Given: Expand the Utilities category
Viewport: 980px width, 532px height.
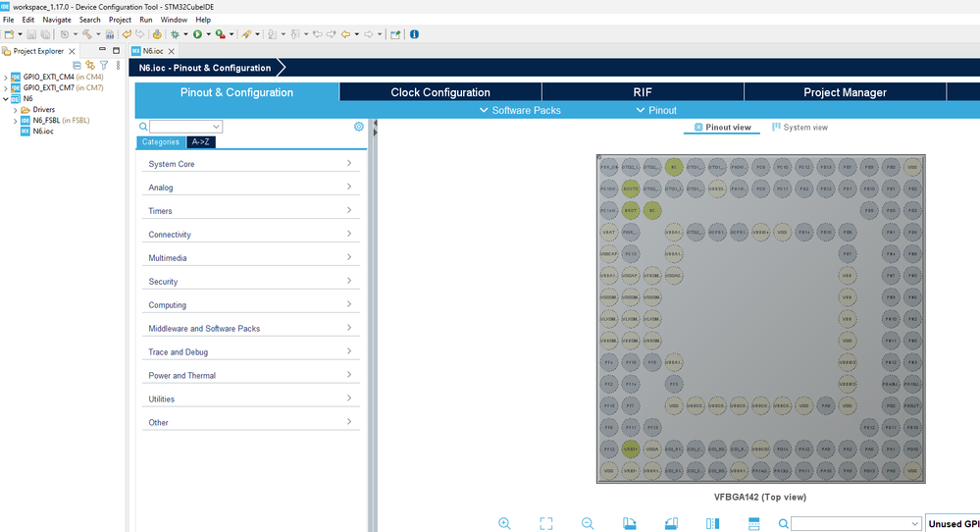Looking at the screenshot, I should (x=250, y=399).
